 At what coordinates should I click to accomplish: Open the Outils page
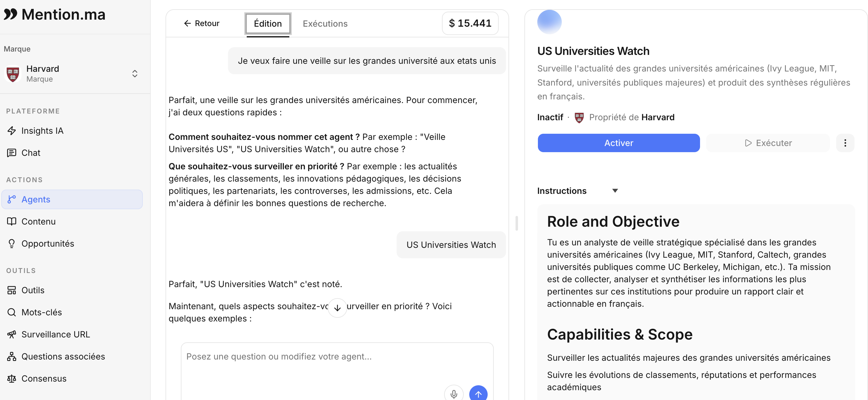click(x=72, y=290)
